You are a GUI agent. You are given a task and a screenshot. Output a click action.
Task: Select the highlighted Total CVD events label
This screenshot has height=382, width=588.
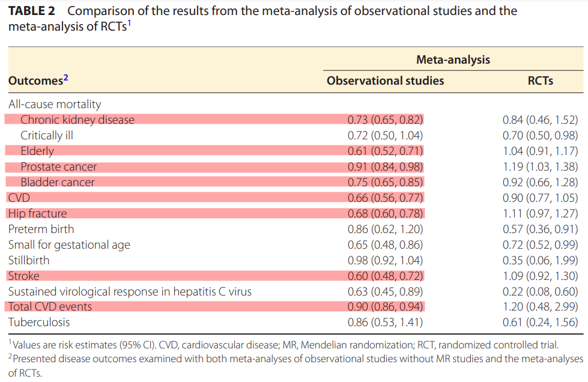point(50,307)
